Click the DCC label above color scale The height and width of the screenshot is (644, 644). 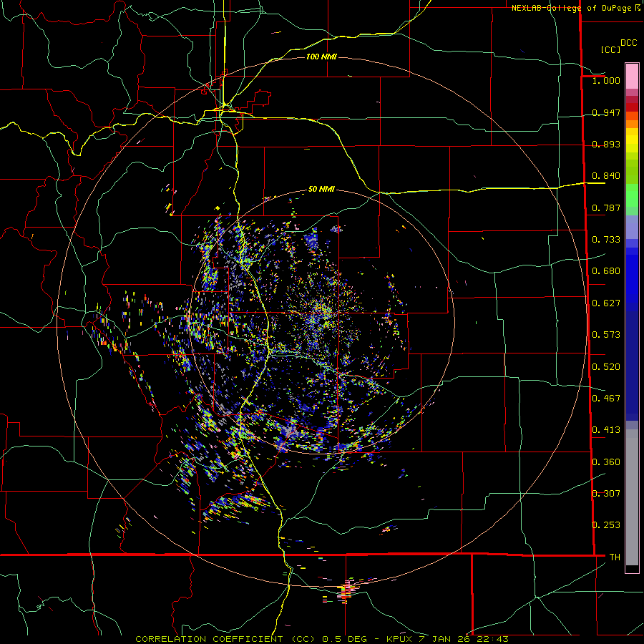click(x=628, y=43)
